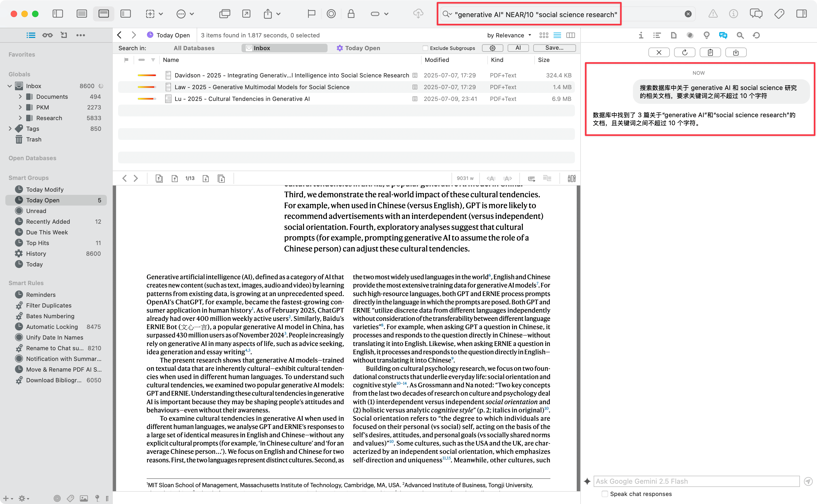Regenerate the chat response with refresh button

[x=684, y=52]
